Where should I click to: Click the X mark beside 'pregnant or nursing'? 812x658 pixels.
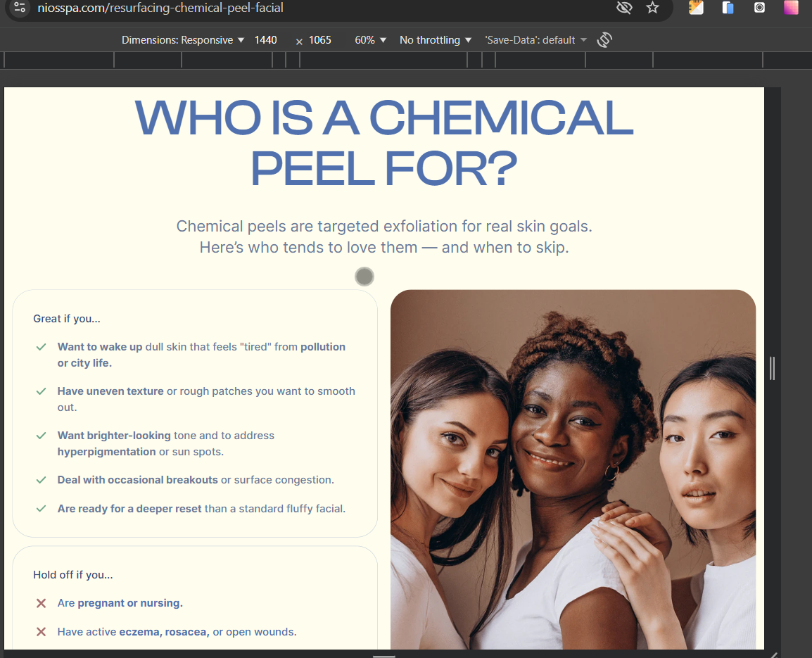coord(41,603)
